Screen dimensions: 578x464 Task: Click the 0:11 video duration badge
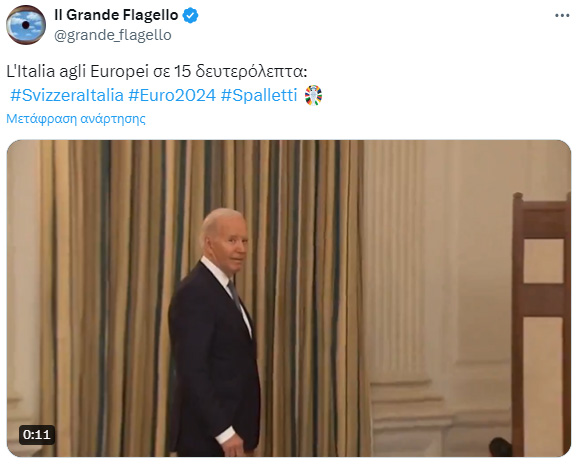(37, 435)
